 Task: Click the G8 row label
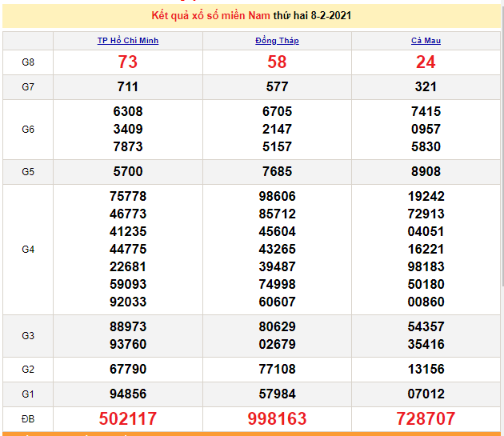[x=28, y=62]
